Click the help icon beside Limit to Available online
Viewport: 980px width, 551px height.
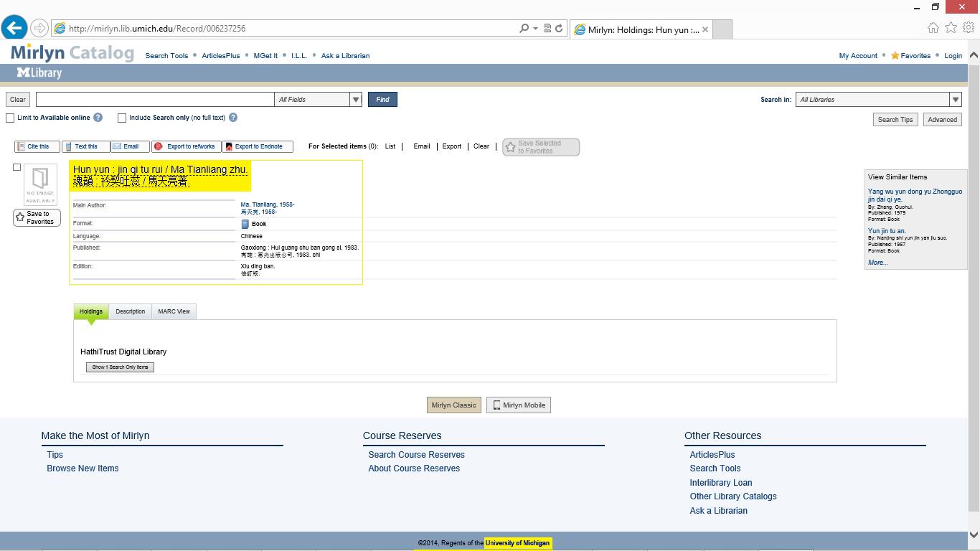(x=98, y=118)
